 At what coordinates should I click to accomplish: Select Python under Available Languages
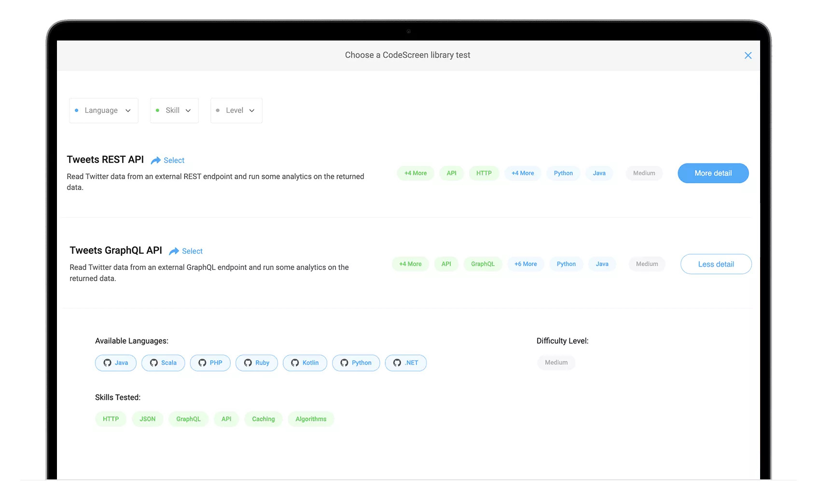click(356, 363)
